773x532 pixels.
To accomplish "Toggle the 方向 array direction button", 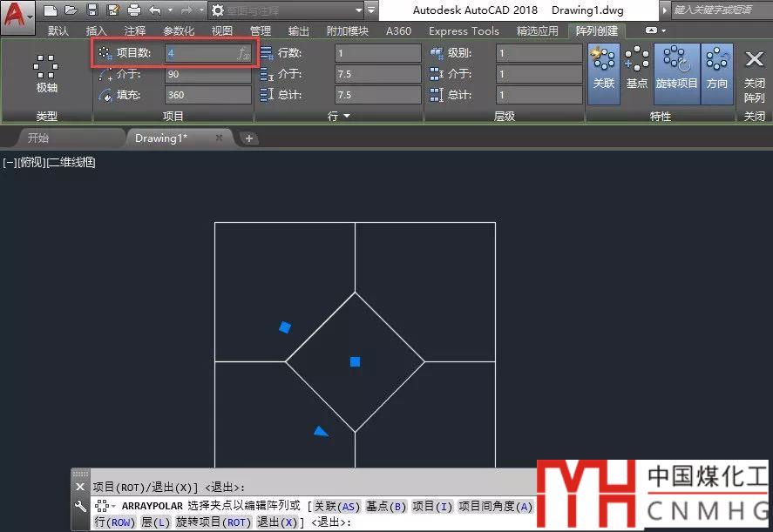I will [717, 70].
